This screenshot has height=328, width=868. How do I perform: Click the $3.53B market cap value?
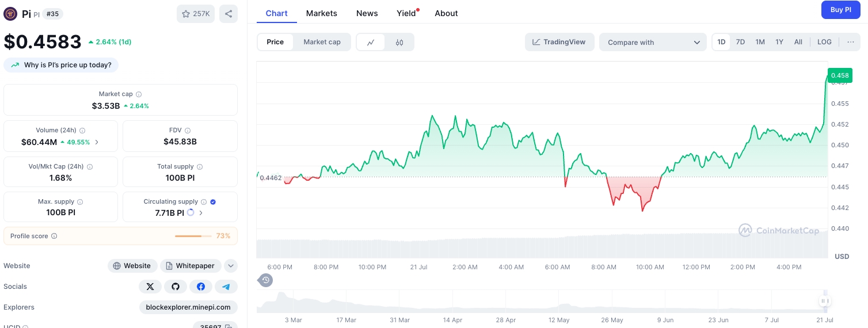coord(106,106)
